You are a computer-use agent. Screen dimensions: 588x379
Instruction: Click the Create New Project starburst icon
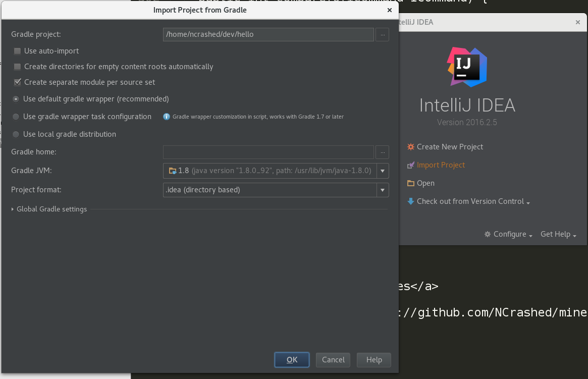click(x=411, y=146)
